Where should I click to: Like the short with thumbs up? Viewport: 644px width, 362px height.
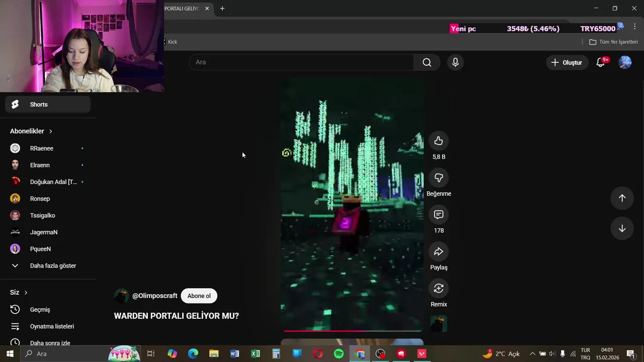click(439, 141)
